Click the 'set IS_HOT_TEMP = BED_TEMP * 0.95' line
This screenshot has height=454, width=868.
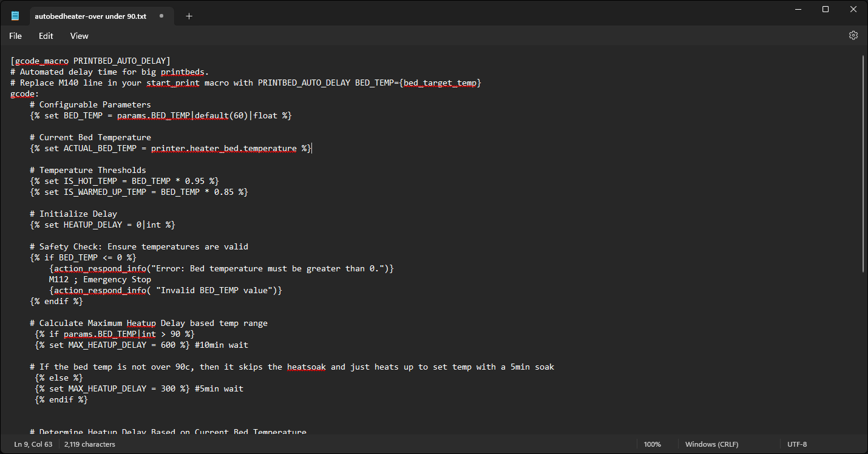click(x=124, y=181)
